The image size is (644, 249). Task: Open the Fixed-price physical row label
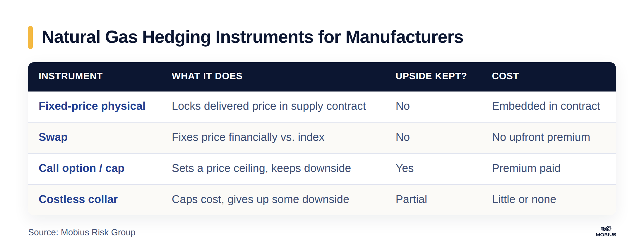(92, 106)
